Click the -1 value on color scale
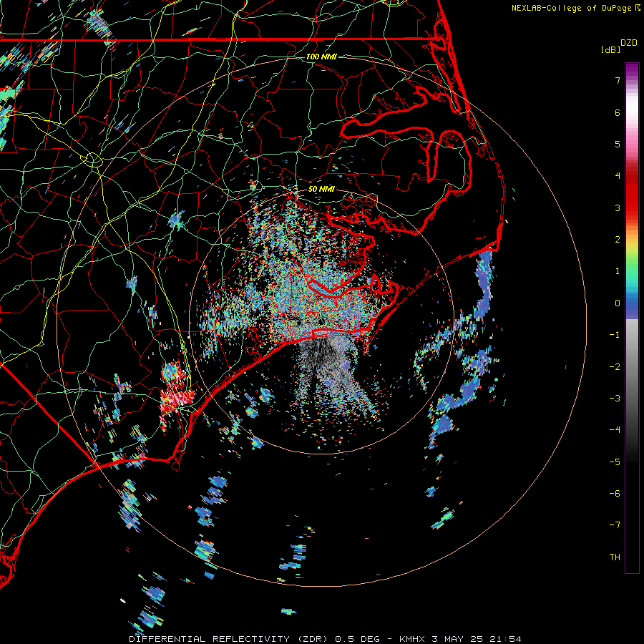This screenshot has width=644, height=644. coord(615,335)
